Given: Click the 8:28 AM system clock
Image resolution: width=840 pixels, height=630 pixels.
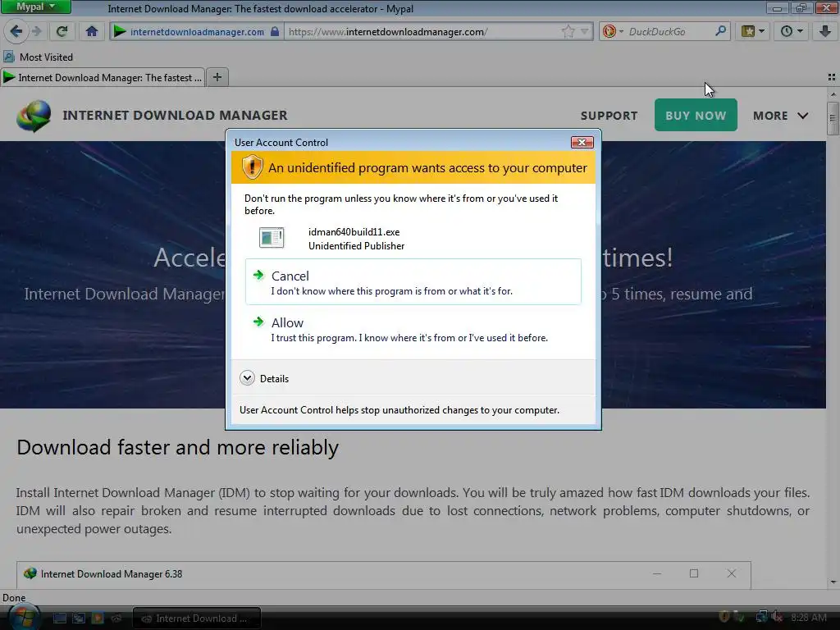Looking at the screenshot, I should click(x=808, y=617).
